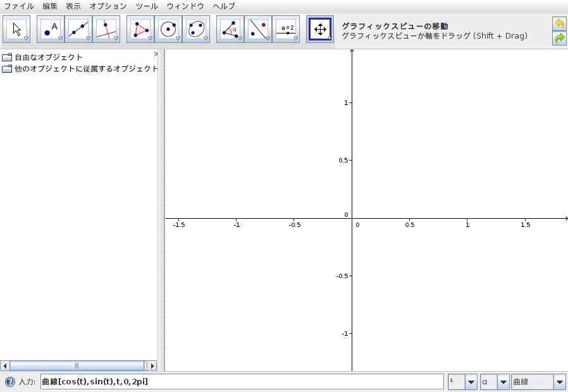This screenshot has height=392, width=568.
Task: Click the algebra panel horizontal scrollbar thumb
Action: point(77,365)
